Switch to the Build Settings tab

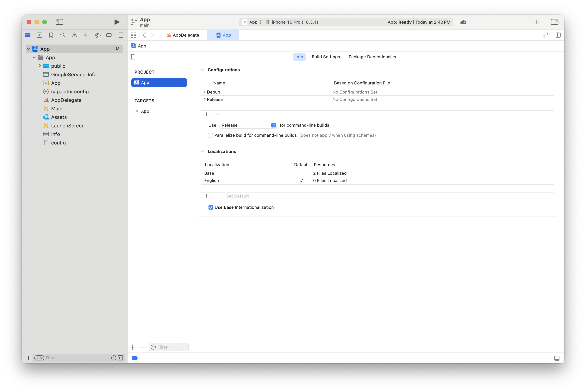click(x=326, y=57)
